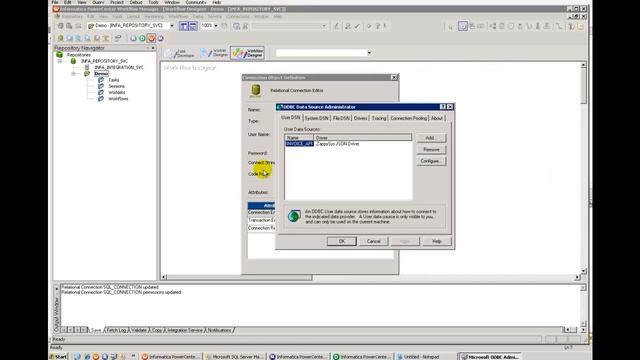The width and height of the screenshot is (640, 360).
Task: Click the Driver column header
Action: coord(362,138)
